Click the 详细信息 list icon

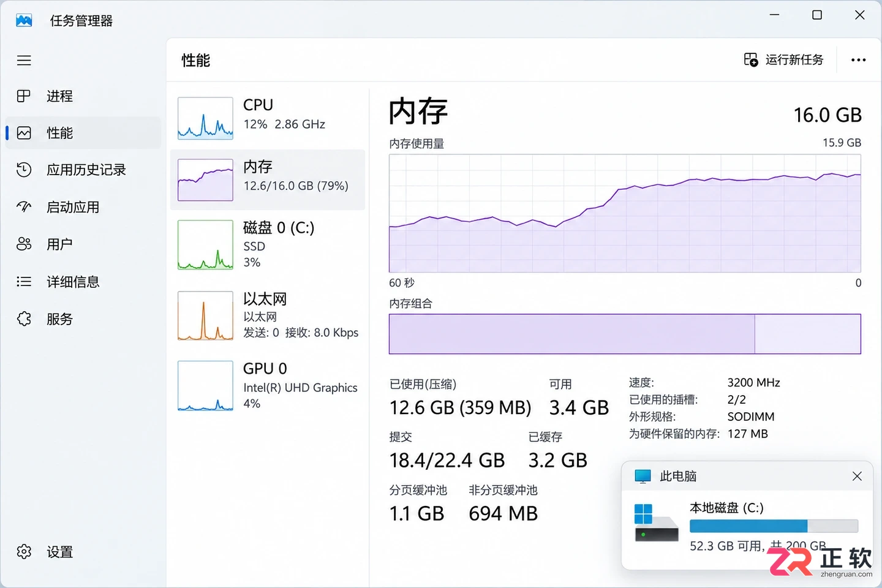24,282
